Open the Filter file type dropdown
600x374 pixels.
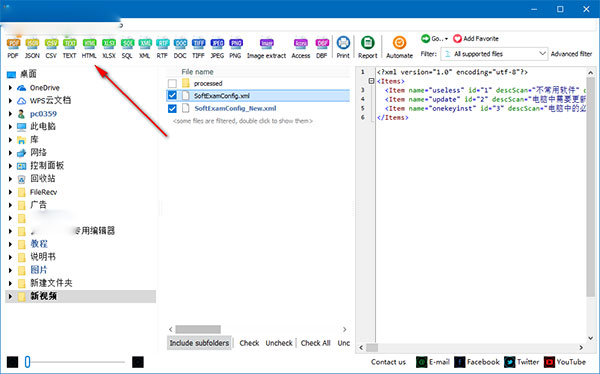click(x=494, y=54)
